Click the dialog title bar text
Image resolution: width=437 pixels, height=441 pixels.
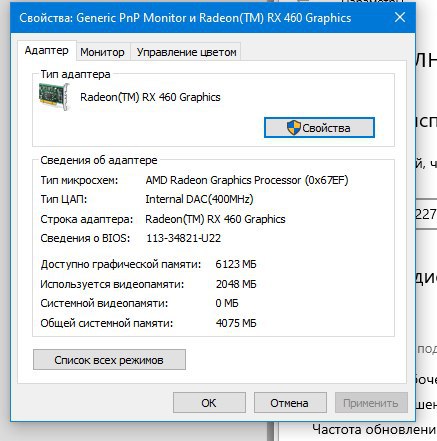(185, 18)
